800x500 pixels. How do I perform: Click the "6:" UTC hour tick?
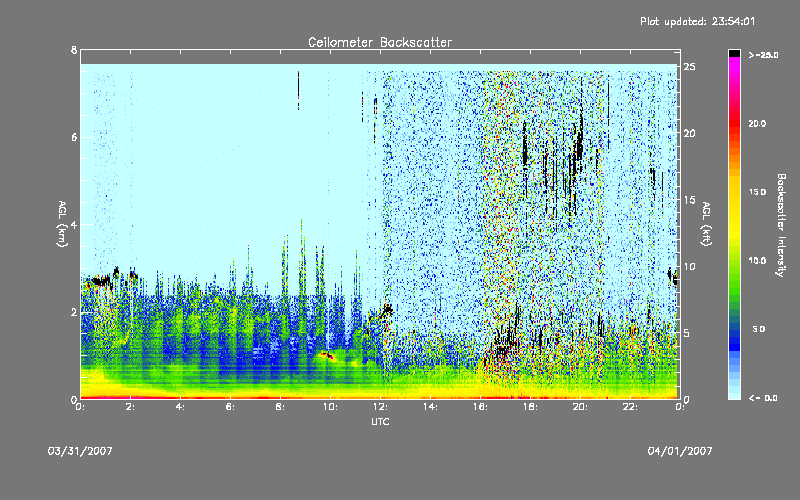(x=230, y=407)
